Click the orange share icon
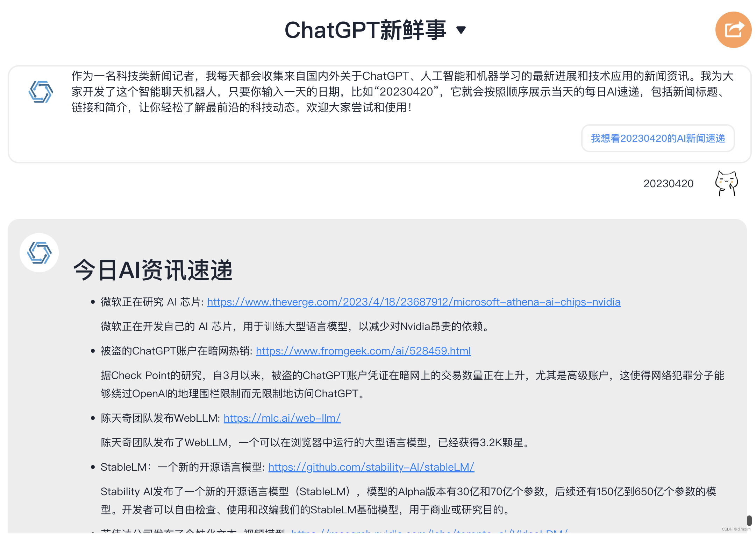756x534 pixels. (733, 30)
